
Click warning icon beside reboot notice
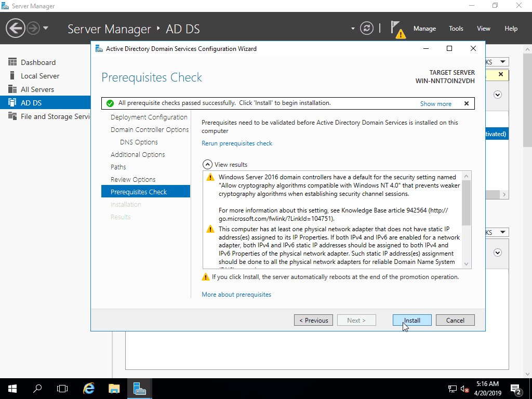(206, 277)
